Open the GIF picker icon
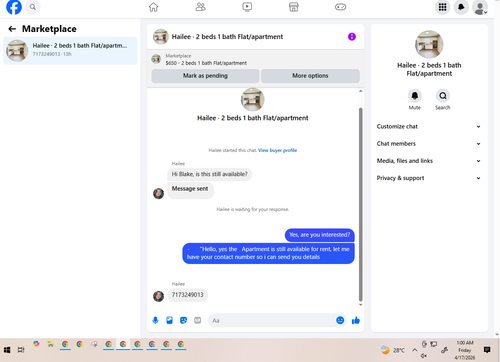 198,320
